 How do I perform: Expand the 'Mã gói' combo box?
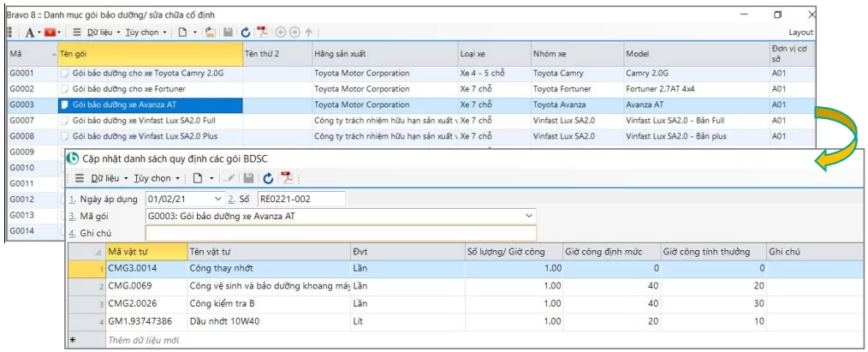click(528, 216)
